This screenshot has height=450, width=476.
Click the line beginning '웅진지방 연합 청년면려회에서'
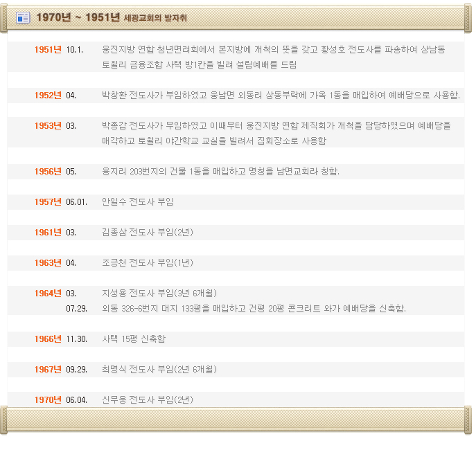[x=274, y=49]
